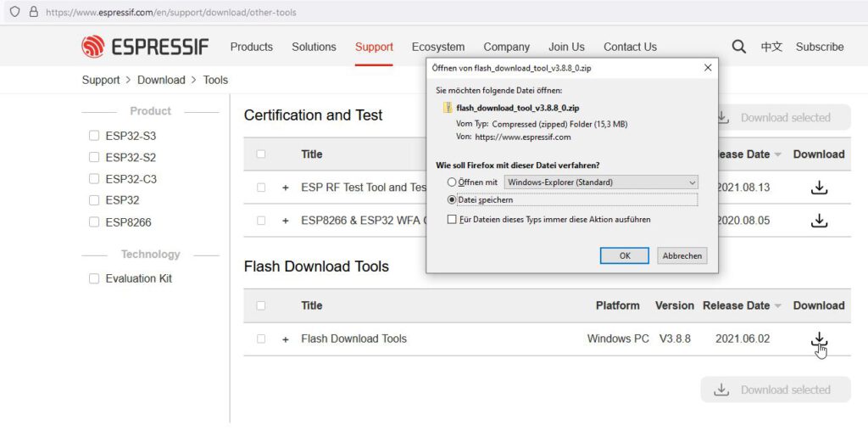Viewport: 868px width, 437px height.
Task: Expand the ESP8266 & ESP32 WFA row plus
Action: [286, 221]
